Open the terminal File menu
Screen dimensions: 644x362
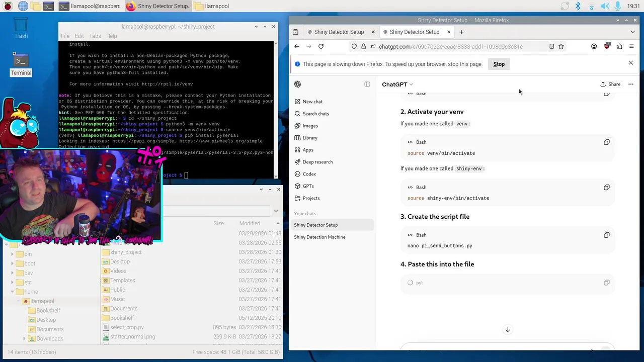coord(65,36)
